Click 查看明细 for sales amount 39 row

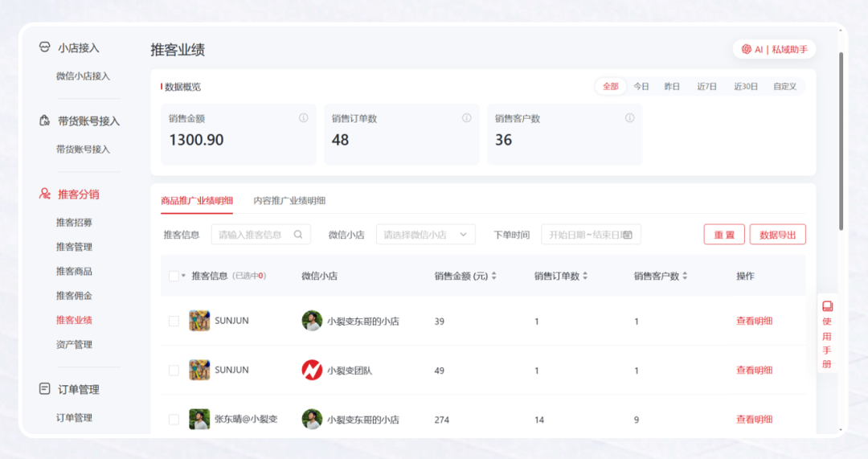(754, 321)
